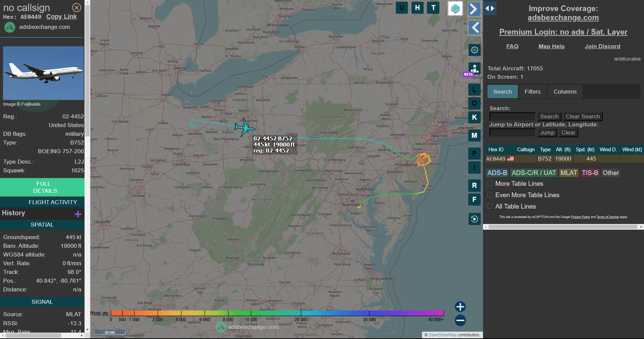This screenshot has width=644, height=339.
Task: Toggle sidebar width double-arrow button
Action: pyautogui.click(x=490, y=8)
